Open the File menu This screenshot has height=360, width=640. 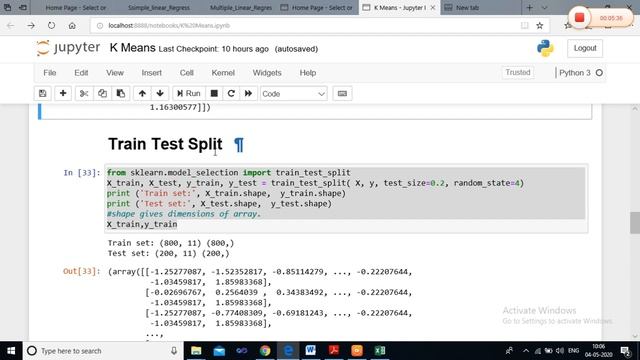(x=50, y=73)
